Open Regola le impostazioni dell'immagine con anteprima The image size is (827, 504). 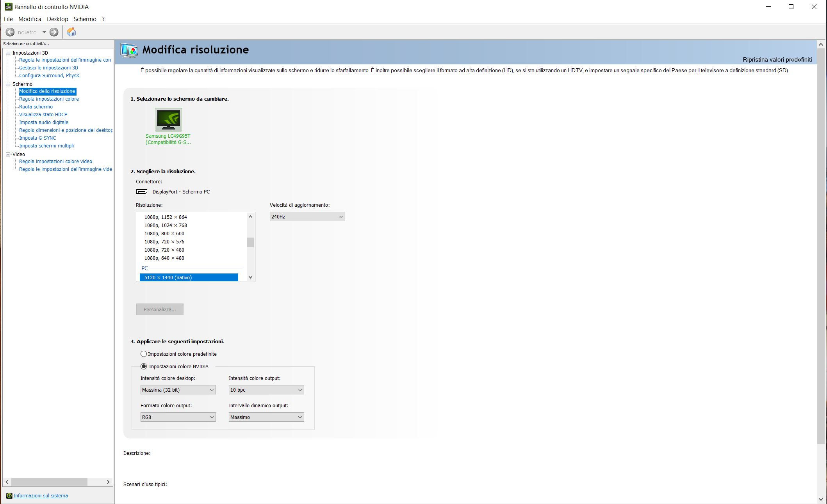tap(65, 60)
